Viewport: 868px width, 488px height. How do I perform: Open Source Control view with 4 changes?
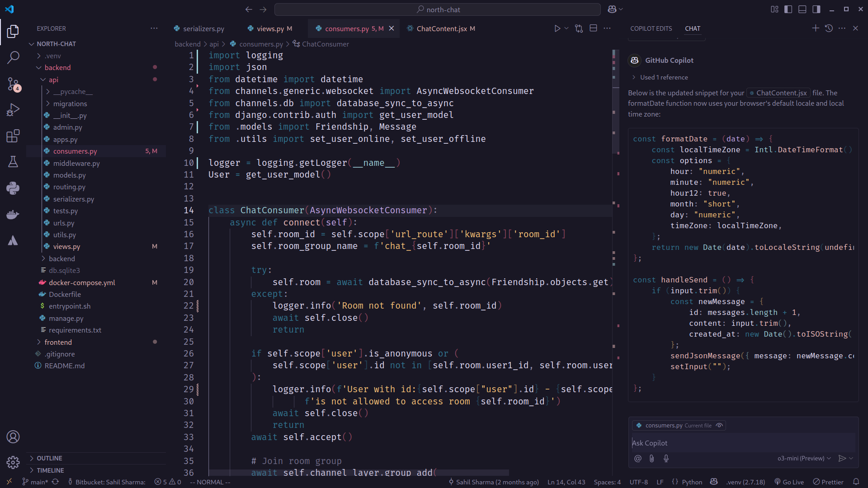click(13, 84)
